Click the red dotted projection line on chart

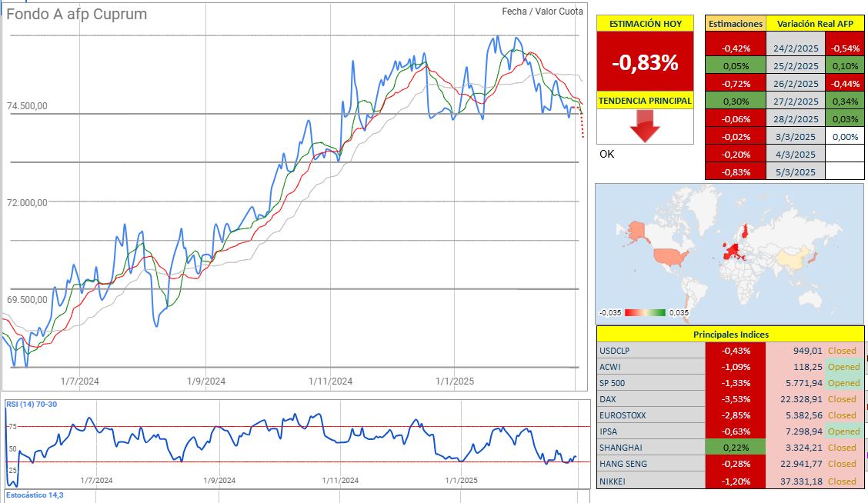coord(581,121)
